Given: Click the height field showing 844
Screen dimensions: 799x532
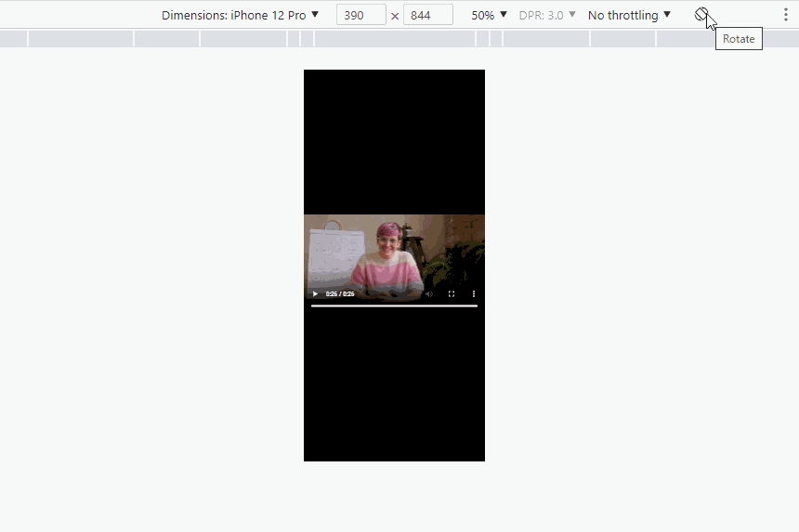Looking at the screenshot, I should tap(428, 15).
